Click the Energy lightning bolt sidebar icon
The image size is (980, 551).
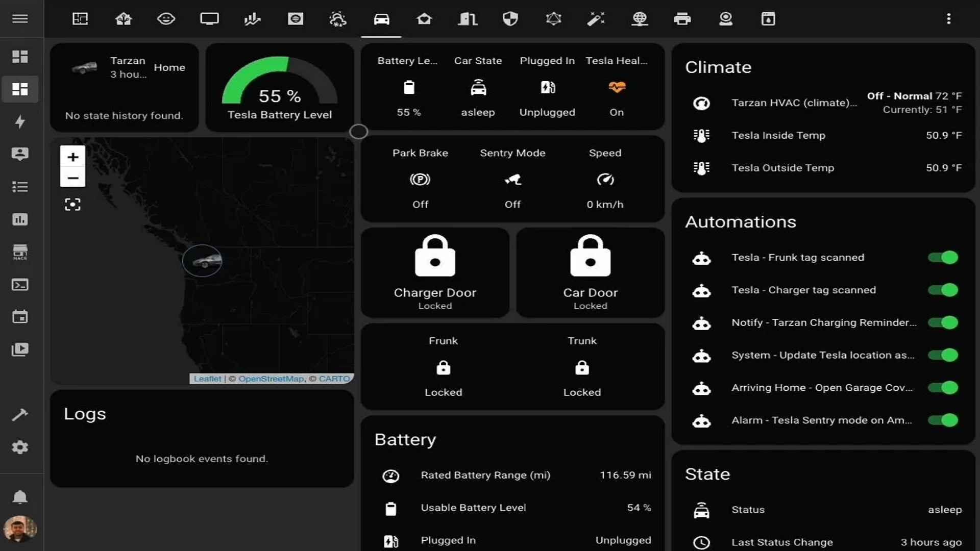point(20,122)
